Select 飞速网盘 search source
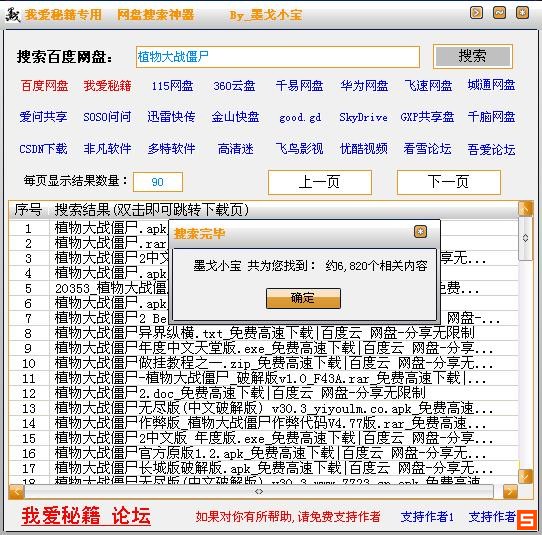The width and height of the screenshot is (542, 535). [428, 85]
